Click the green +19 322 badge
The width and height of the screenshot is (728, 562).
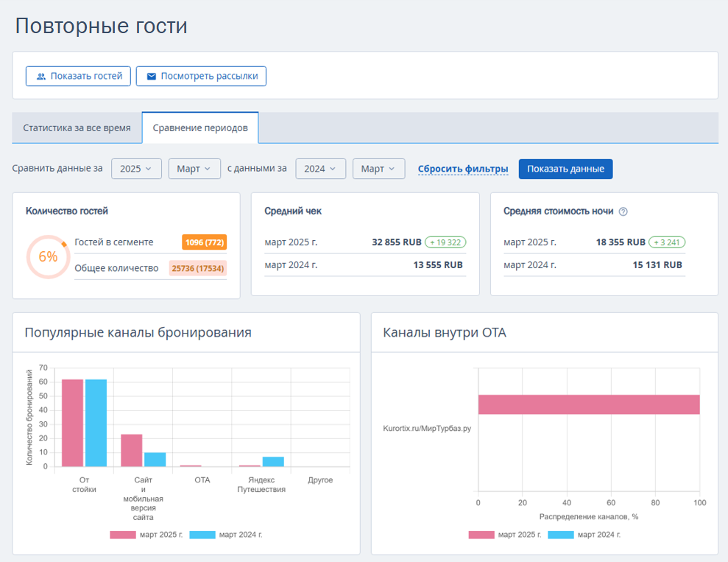tap(445, 242)
